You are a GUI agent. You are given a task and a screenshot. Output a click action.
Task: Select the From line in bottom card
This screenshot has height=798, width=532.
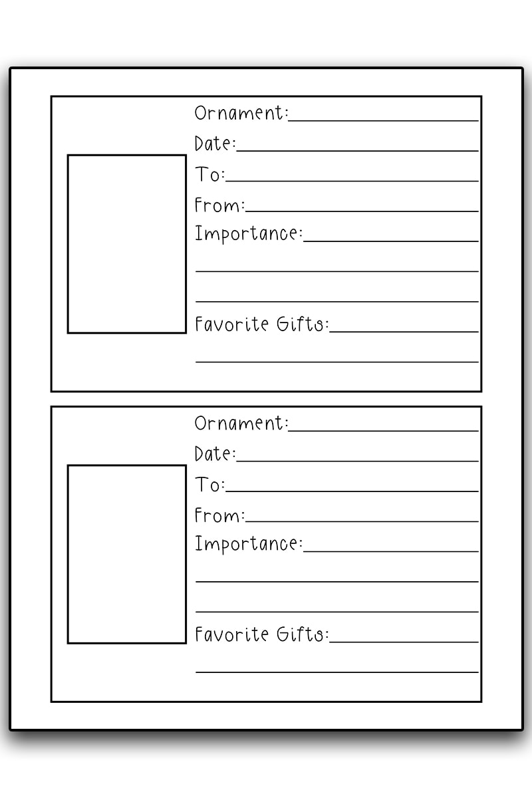tap(362, 521)
